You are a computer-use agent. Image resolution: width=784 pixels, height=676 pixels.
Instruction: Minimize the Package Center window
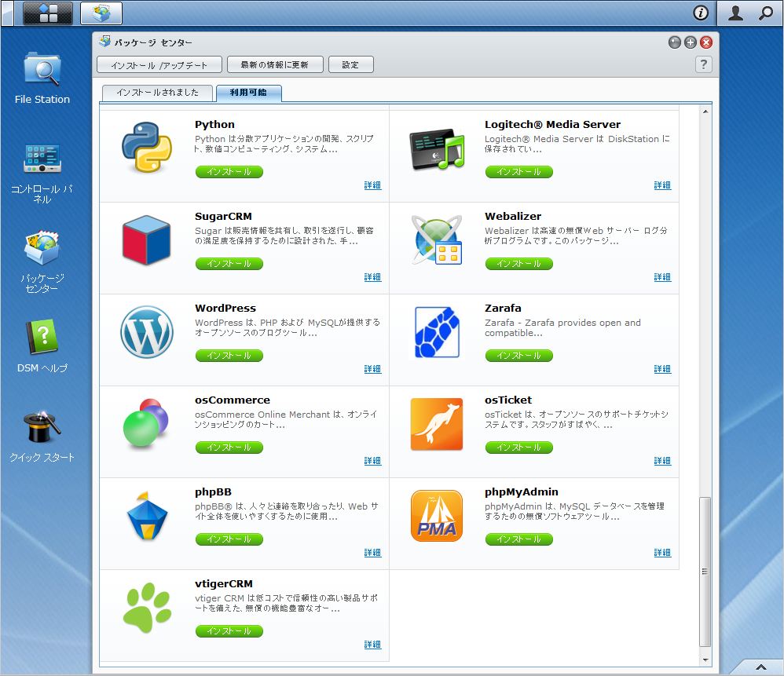675,42
